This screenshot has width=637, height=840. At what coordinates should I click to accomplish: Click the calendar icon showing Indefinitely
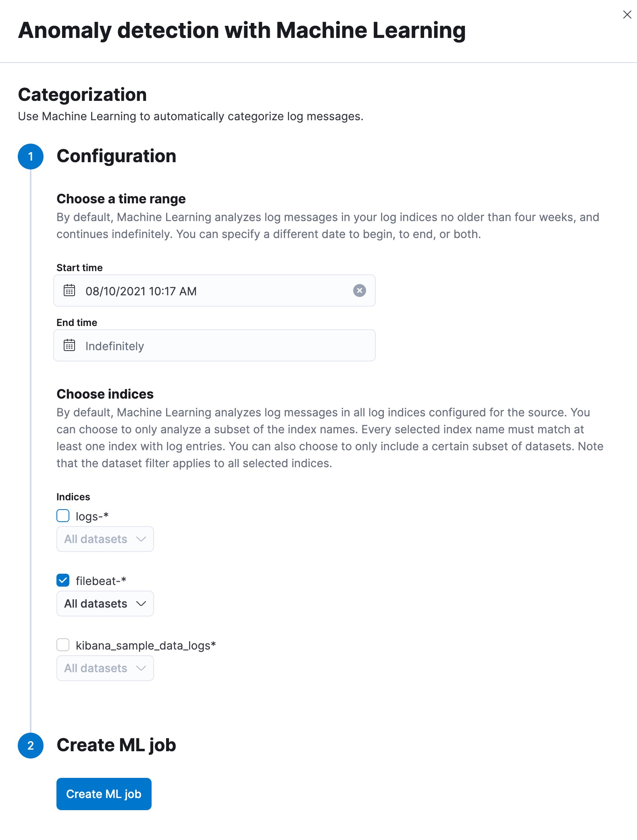pos(69,345)
